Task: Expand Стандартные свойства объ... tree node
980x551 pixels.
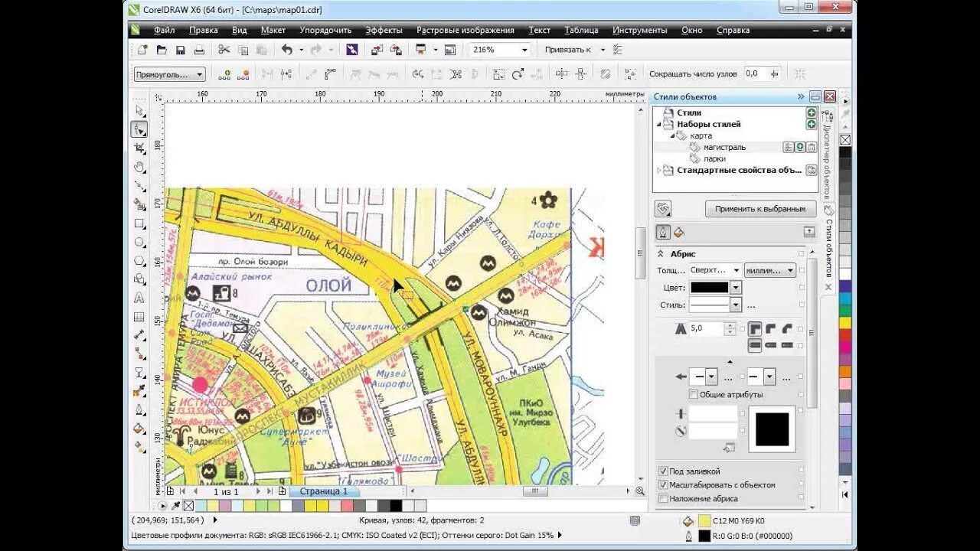Action: pos(658,170)
